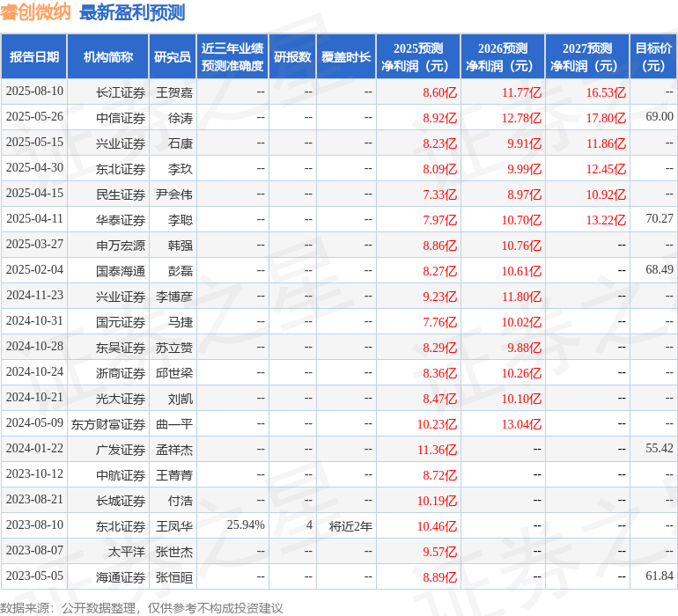Click the 研究员 column header

tap(173, 57)
